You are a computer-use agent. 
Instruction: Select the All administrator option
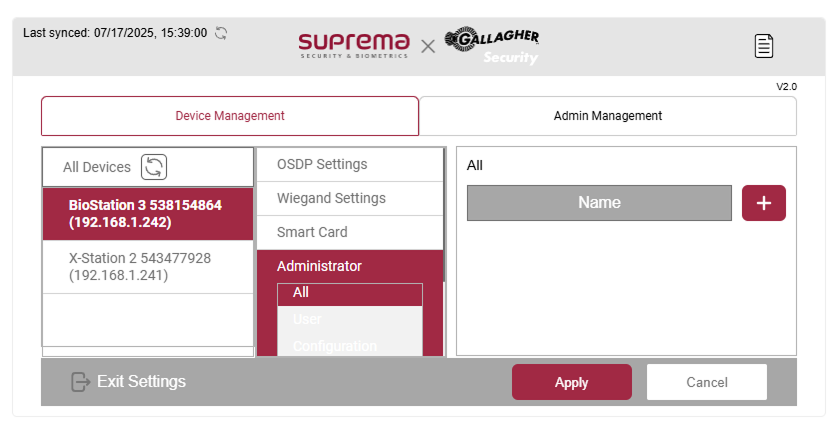tap(349, 293)
